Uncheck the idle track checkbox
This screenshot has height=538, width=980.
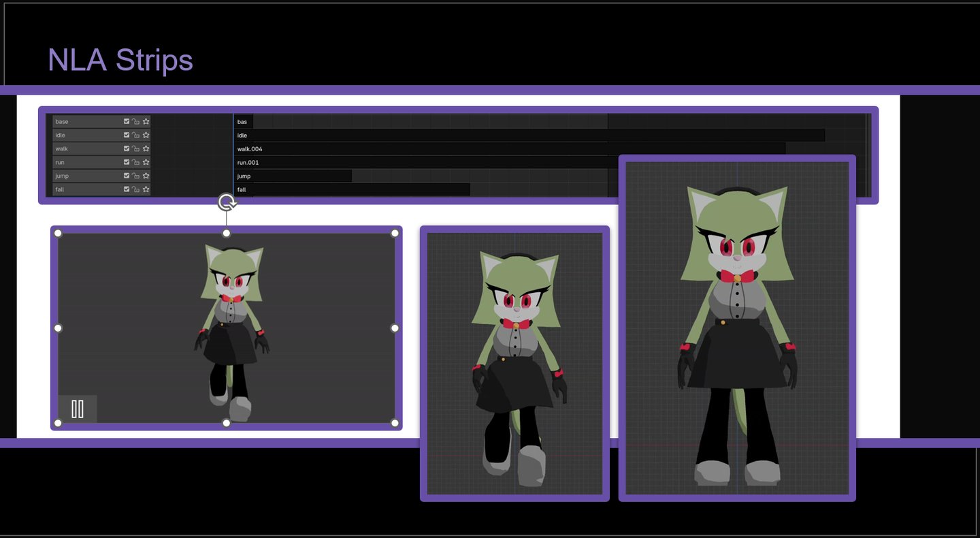coord(127,135)
